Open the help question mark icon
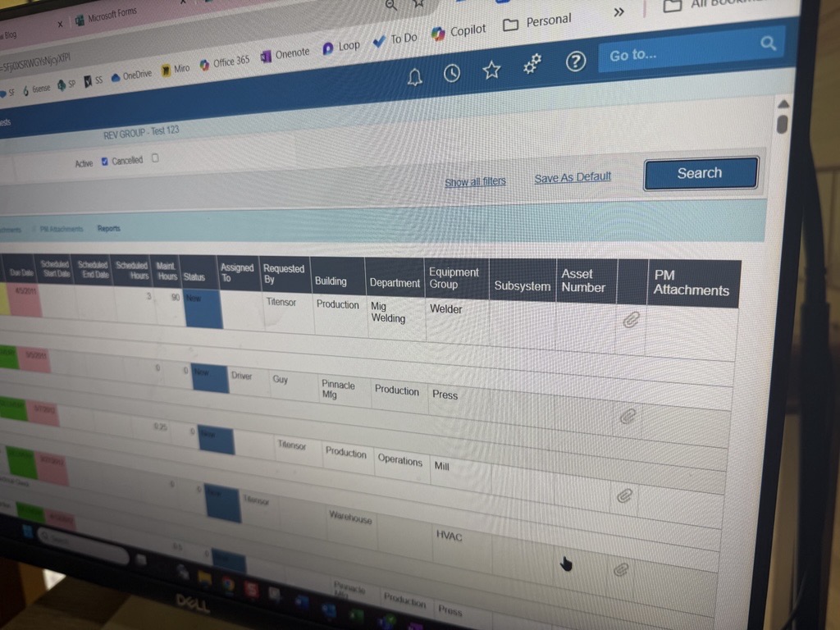 (575, 62)
